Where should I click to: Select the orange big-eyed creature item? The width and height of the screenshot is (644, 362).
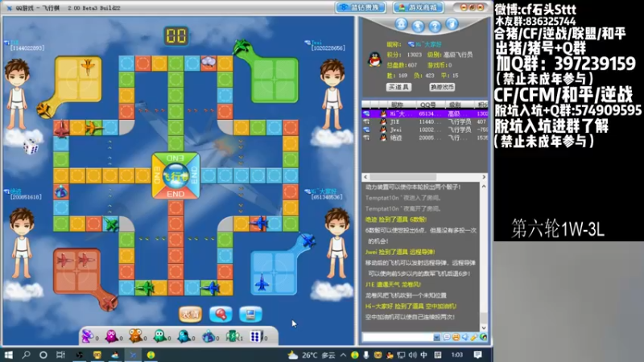pyautogui.click(x=135, y=336)
